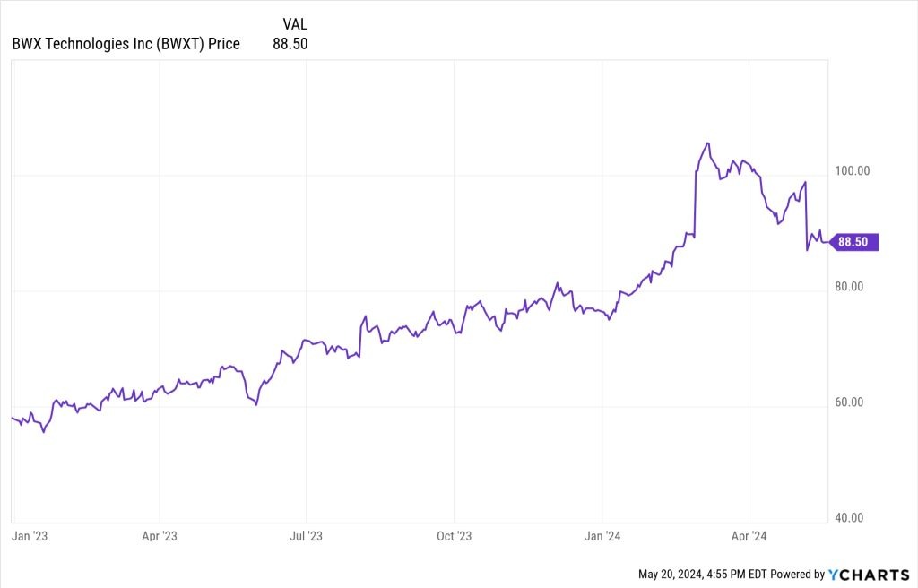Click the highest peak of the price line
This screenshot has height=588, width=918.
point(708,143)
